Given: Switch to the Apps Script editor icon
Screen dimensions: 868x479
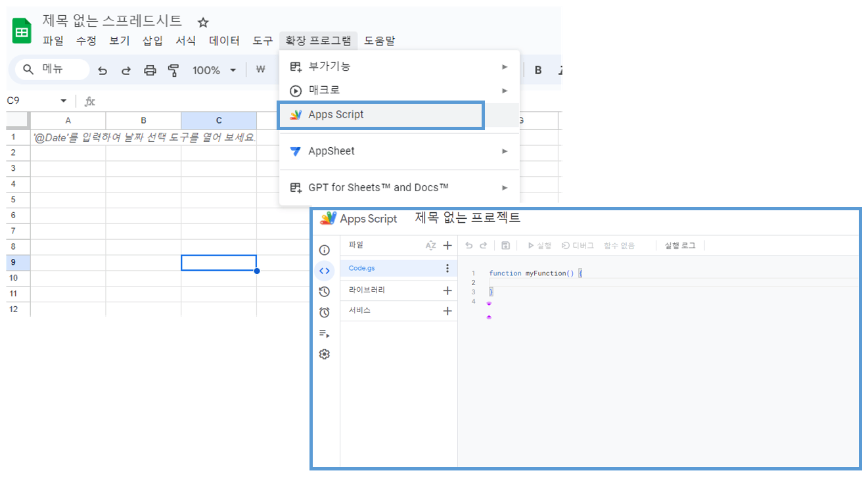Looking at the screenshot, I should [x=324, y=271].
